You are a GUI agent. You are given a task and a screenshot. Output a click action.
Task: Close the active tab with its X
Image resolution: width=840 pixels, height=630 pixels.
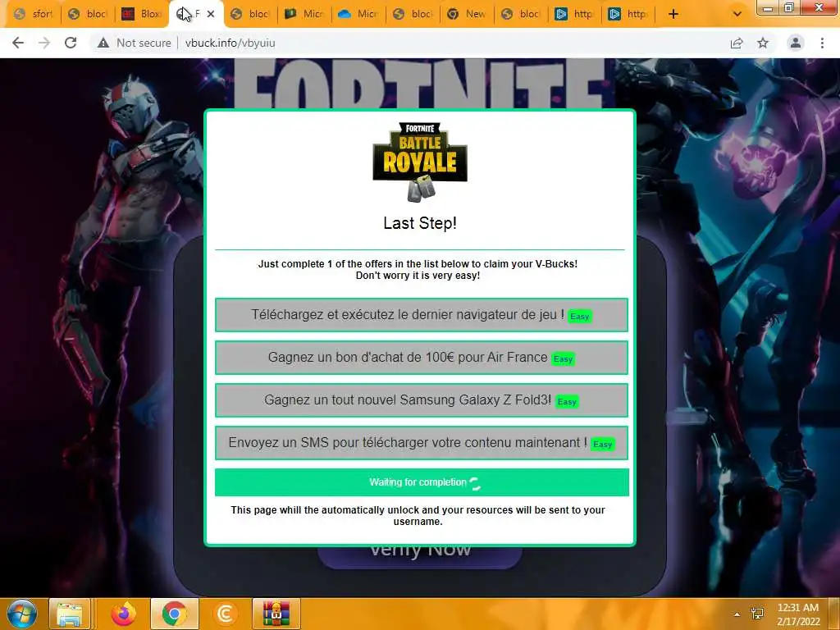pyautogui.click(x=211, y=14)
